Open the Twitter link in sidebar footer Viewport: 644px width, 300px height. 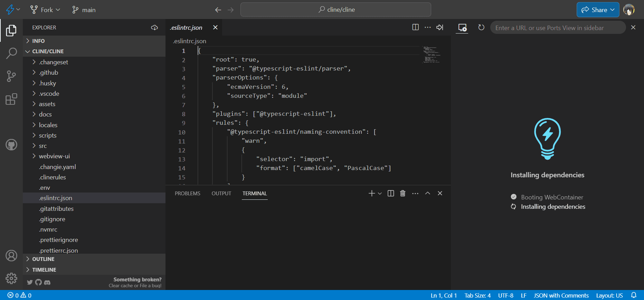coord(30,282)
